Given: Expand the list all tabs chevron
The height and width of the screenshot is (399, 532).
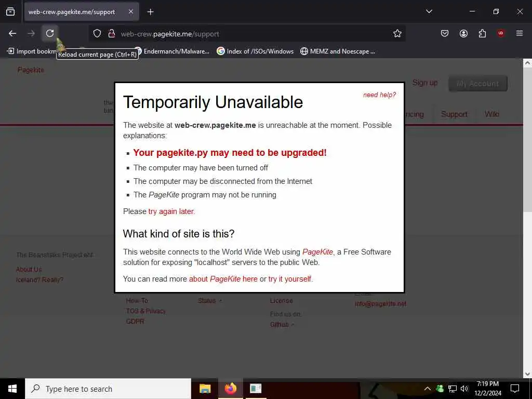Looking at the screenshot, I should (x=429, y=12).
